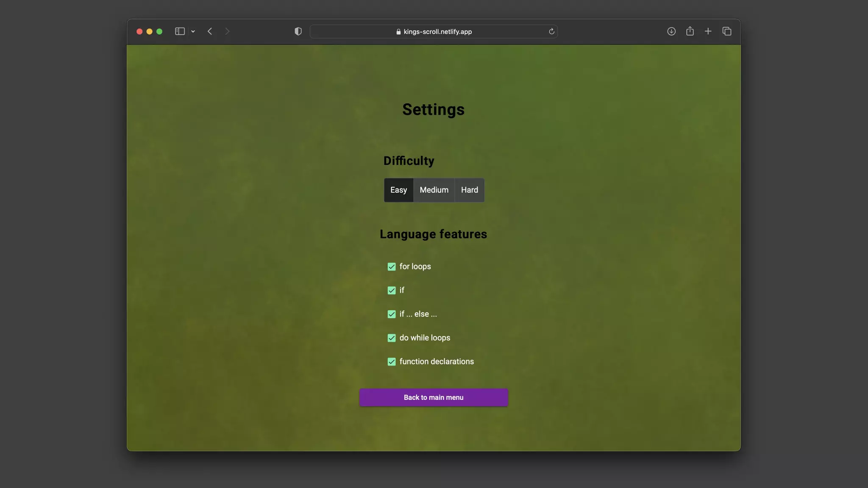Open the share sheet icon
This screenshot has height=488, width=868.
pos(690,31)
